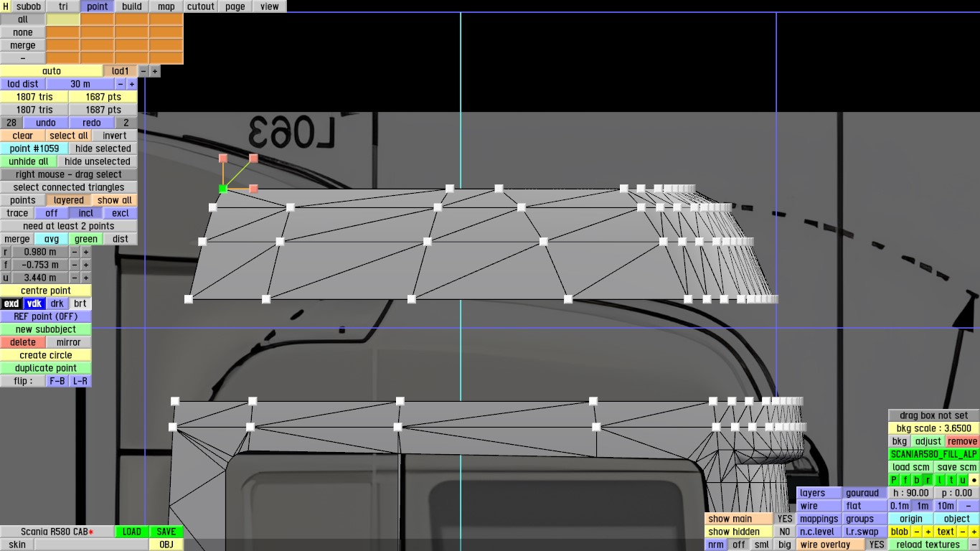Open the view tab

270,6
